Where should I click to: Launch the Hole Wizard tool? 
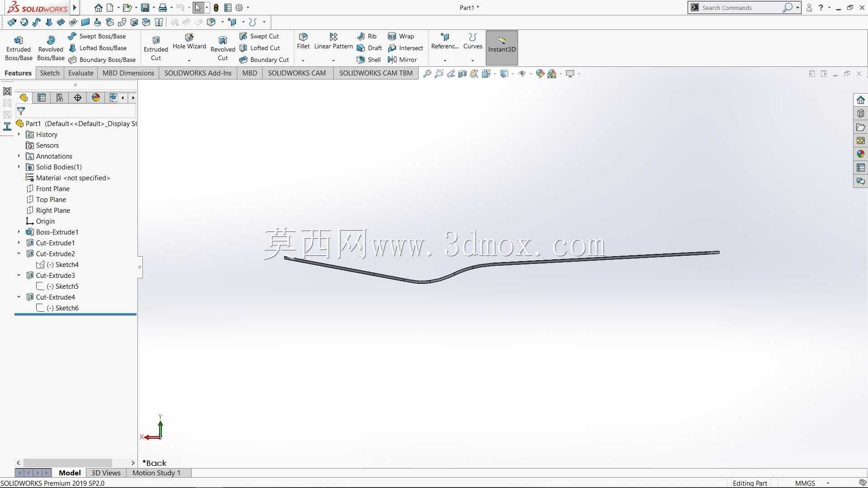[x=189, y=42]
